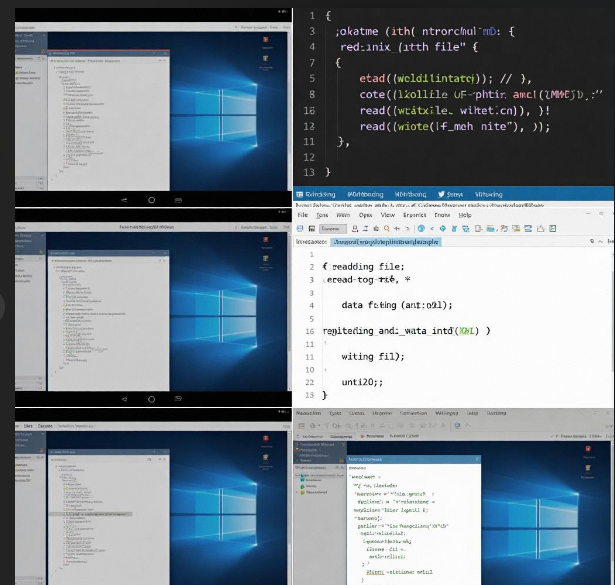Open the gray combo box in the editor toolbar

(333, 229)
